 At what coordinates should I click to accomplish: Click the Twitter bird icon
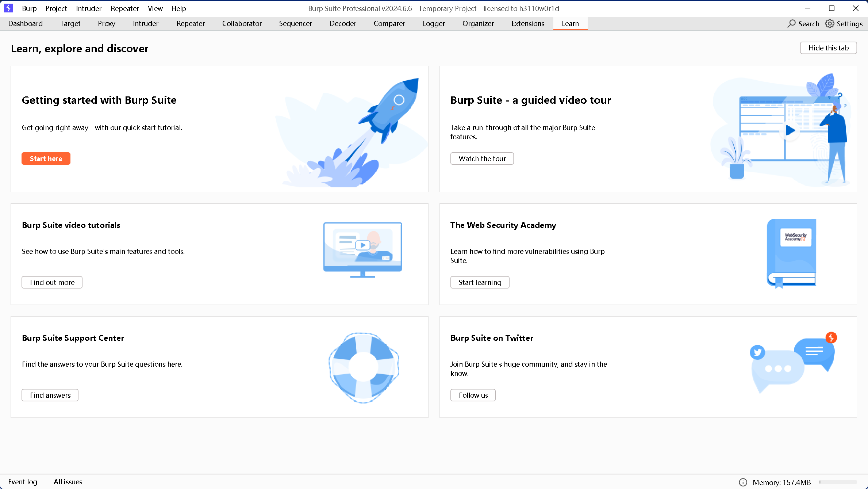757,352
